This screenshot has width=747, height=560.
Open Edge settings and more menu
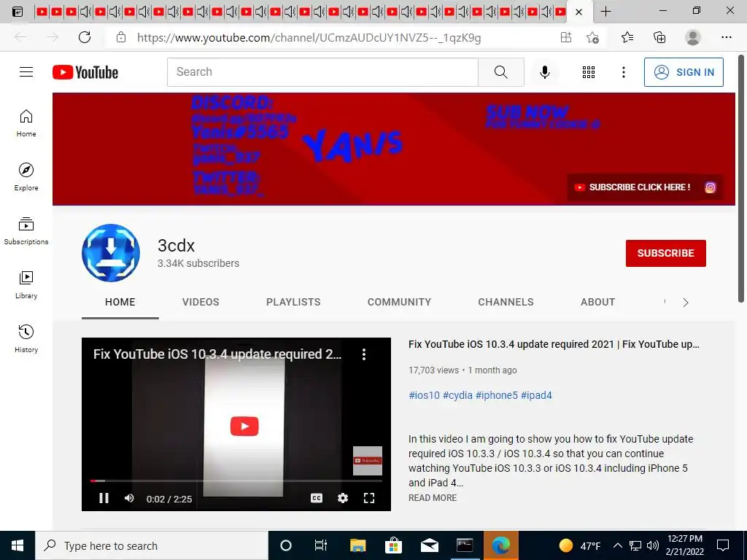[x=726, y=37]
